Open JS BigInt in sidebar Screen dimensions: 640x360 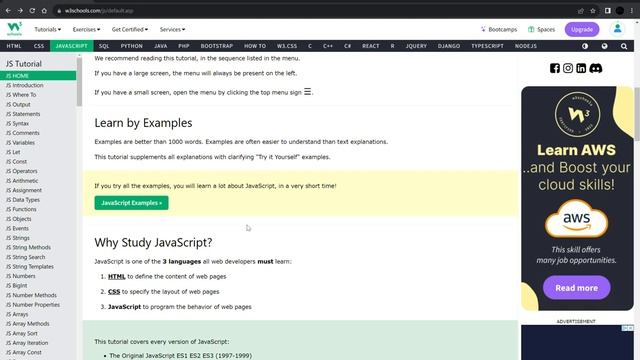[16, 285]
